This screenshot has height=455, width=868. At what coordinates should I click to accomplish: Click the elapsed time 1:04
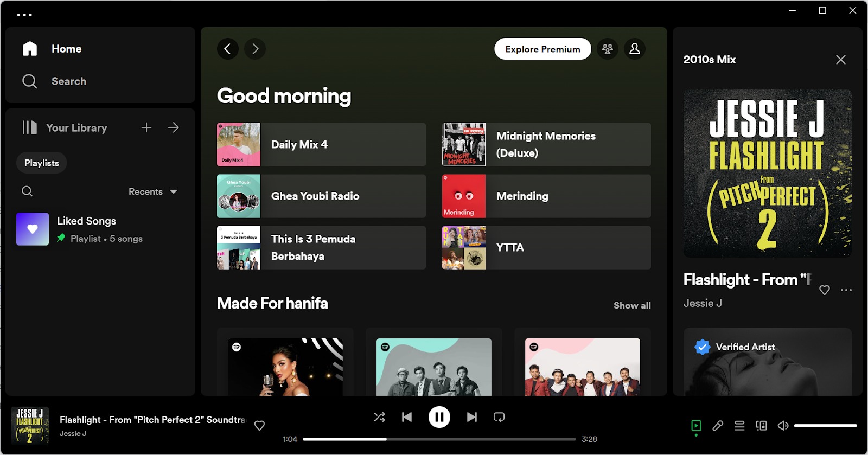[290, 439]
